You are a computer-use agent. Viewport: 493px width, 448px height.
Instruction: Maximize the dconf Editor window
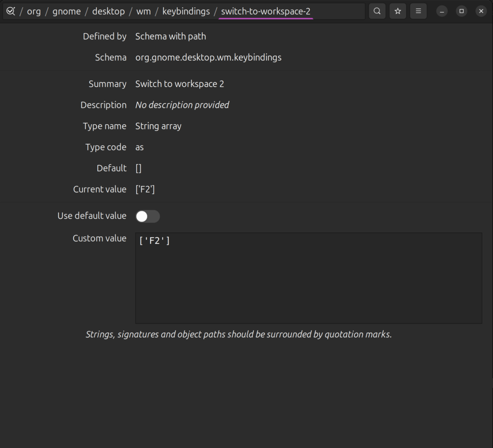pos(461,11)
